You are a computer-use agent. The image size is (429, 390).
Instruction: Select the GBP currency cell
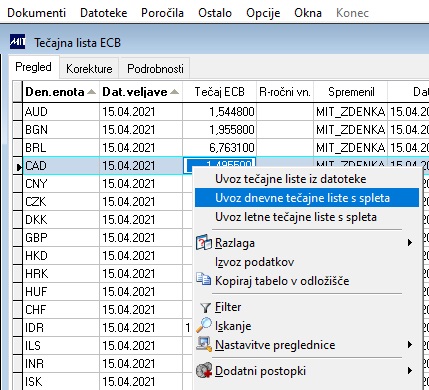pos(61,238)
